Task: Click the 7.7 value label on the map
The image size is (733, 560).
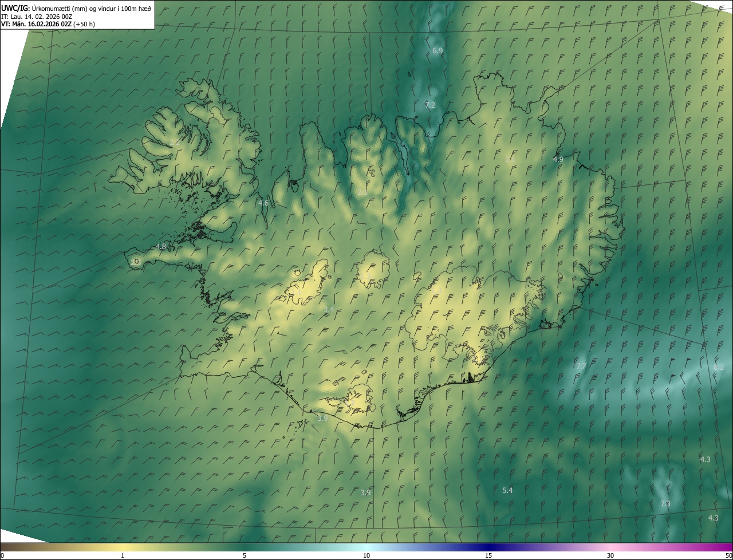Action: pos(581,366)
